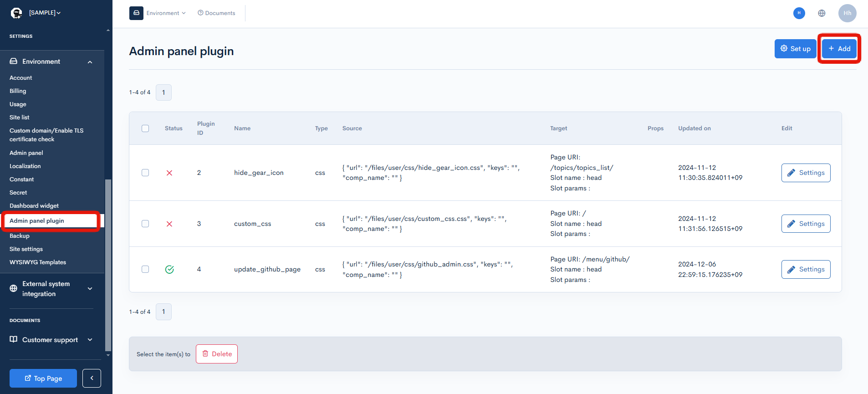The width and height of the screenshot is (868, 394).
Task: Open Settings for update_github_page plugin
Action: click(806, 270)
